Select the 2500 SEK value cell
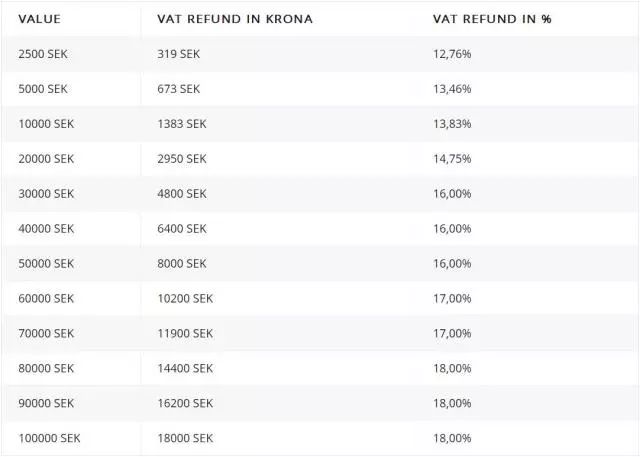 click(43, 54)
